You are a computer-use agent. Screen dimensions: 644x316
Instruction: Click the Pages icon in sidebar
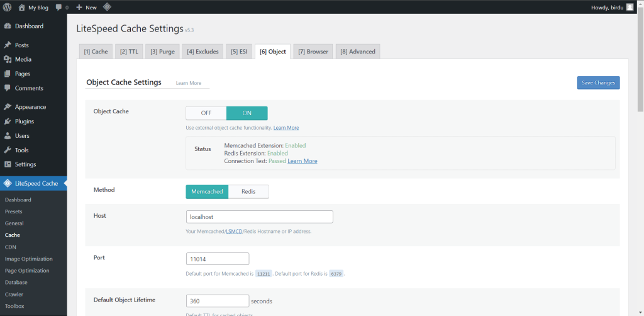8,74
